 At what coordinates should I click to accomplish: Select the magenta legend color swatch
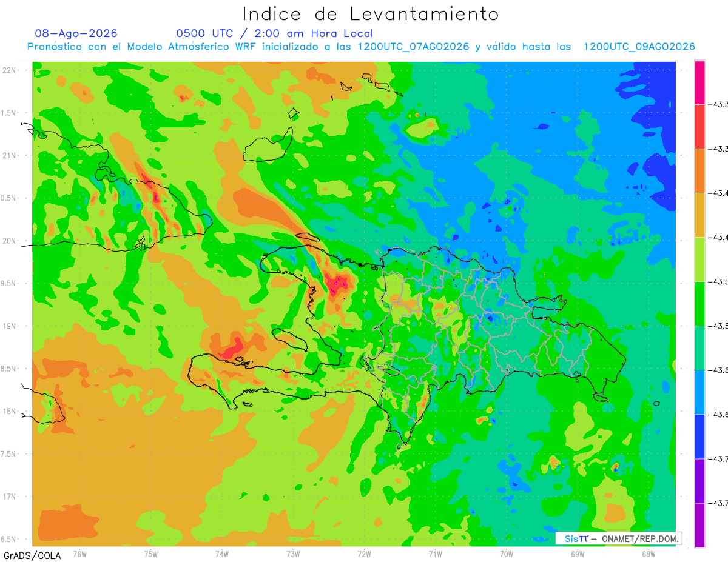tap(699, 82)
